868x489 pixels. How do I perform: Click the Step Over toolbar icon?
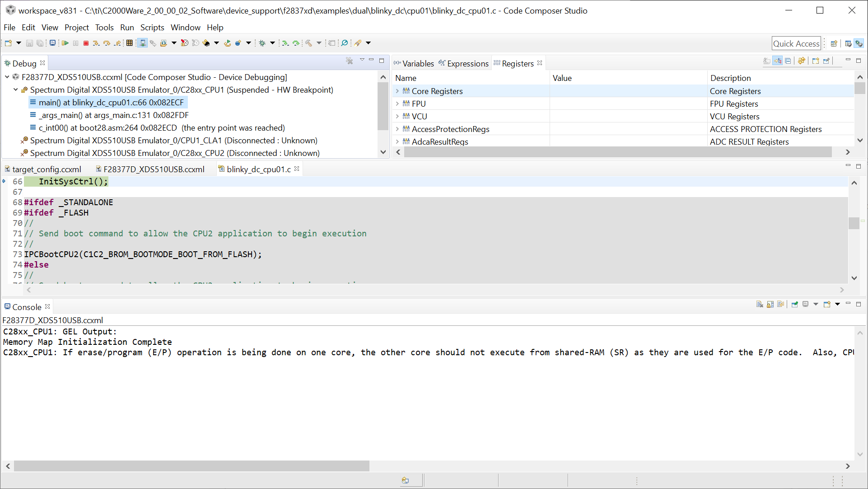click(x=107, y=43)
